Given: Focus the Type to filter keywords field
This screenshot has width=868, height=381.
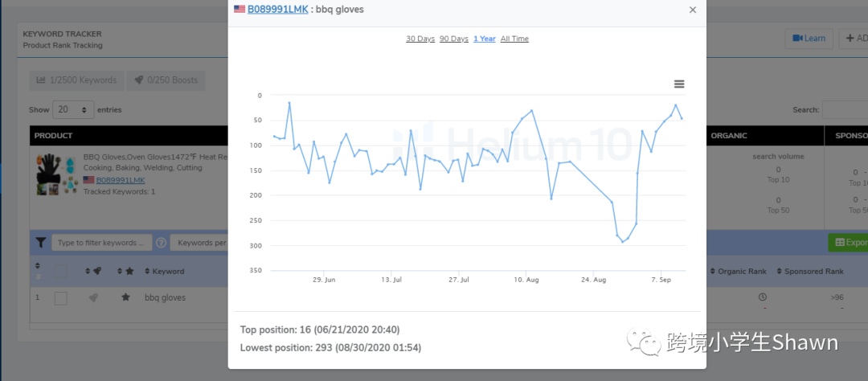Looking at the screenshot, I should [x=102, y=243].
